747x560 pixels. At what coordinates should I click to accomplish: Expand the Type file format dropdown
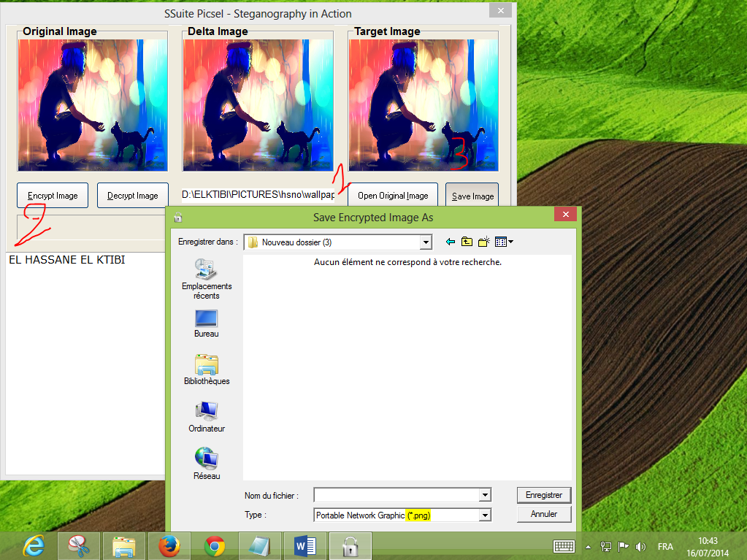click(485, 515)
